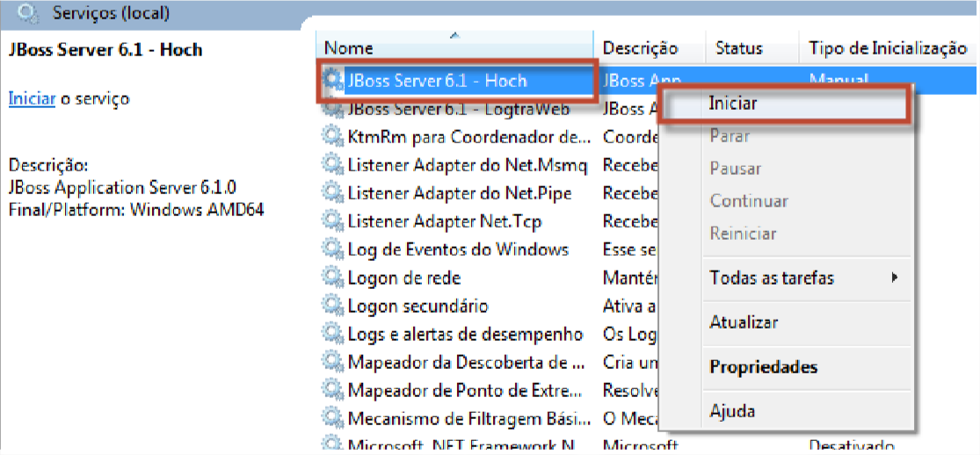The image size is (980, 455).
Task: Click gear icon of Log de Eventos do Windows
Action: point(332,250)
